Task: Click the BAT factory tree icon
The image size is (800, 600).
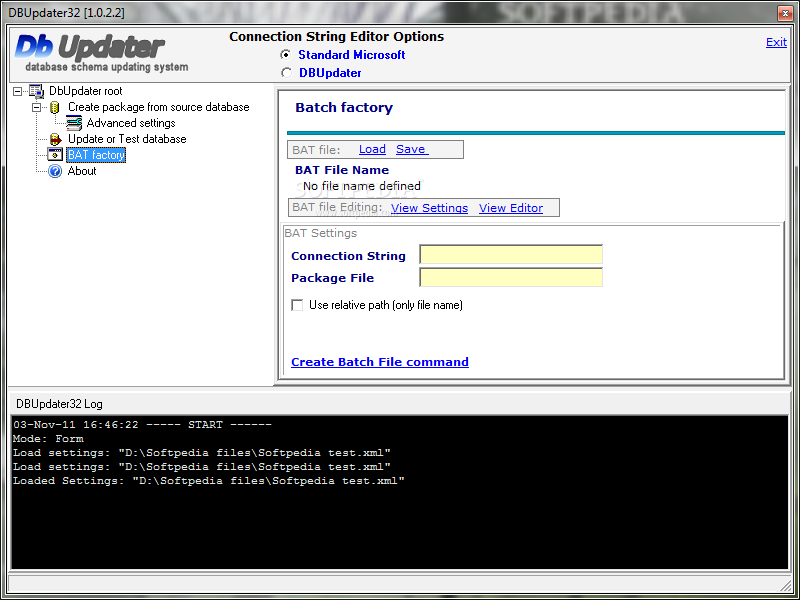Action: pyautogui.click(x=55, y=155)
